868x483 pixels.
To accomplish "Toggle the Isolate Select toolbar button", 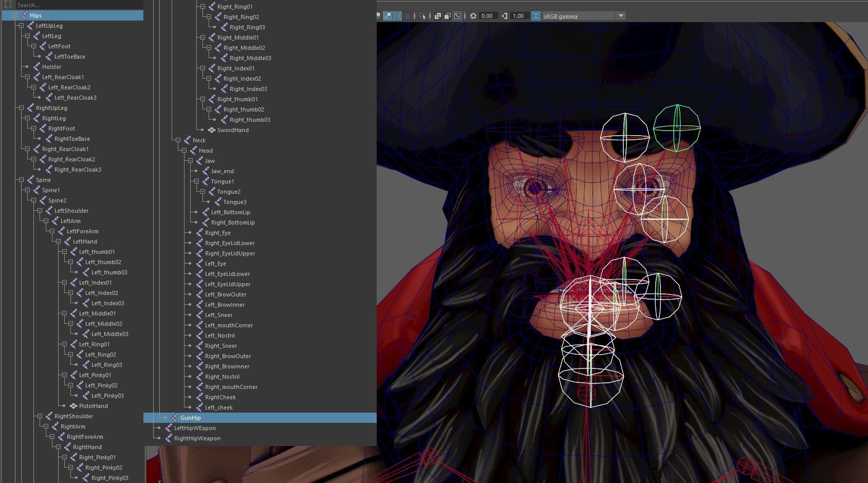I will pos(422,16).
